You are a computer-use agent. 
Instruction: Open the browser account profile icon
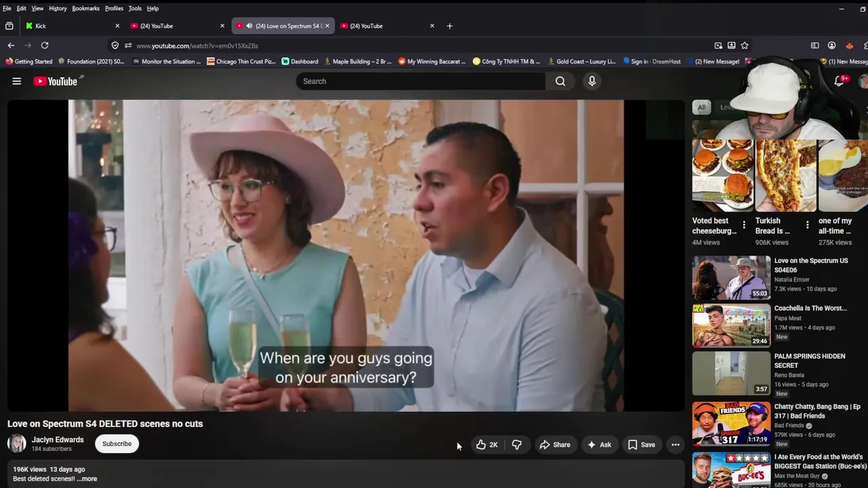[831, 45]
